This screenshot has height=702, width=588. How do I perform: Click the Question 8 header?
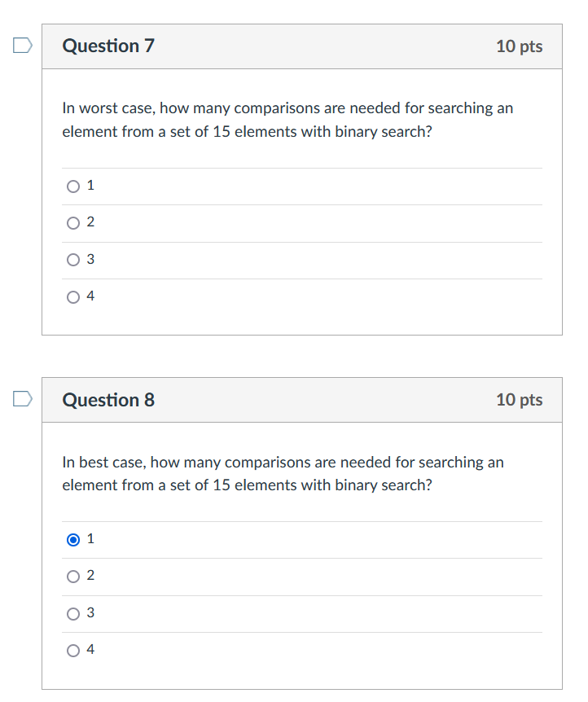pyautogui.click(x=108, y=400)
